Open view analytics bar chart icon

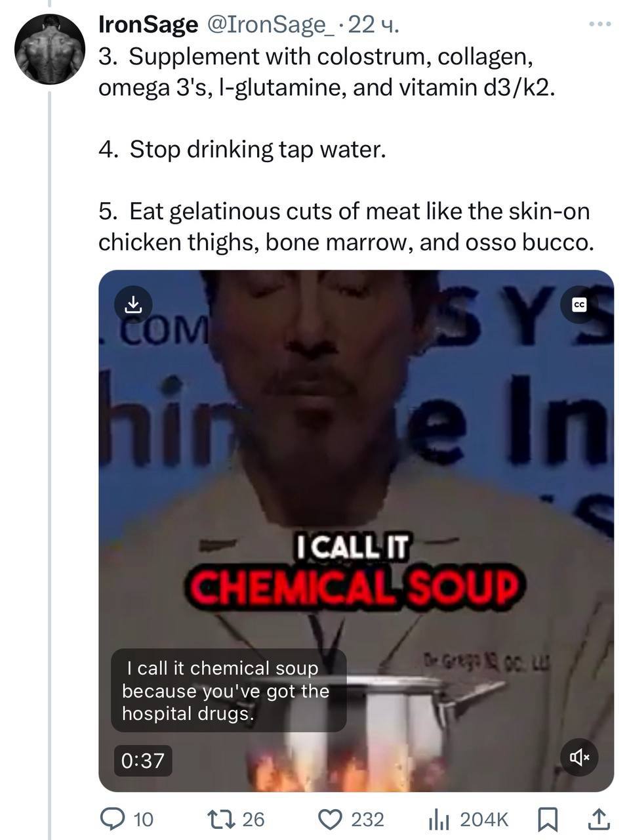[x=438, y=818]
